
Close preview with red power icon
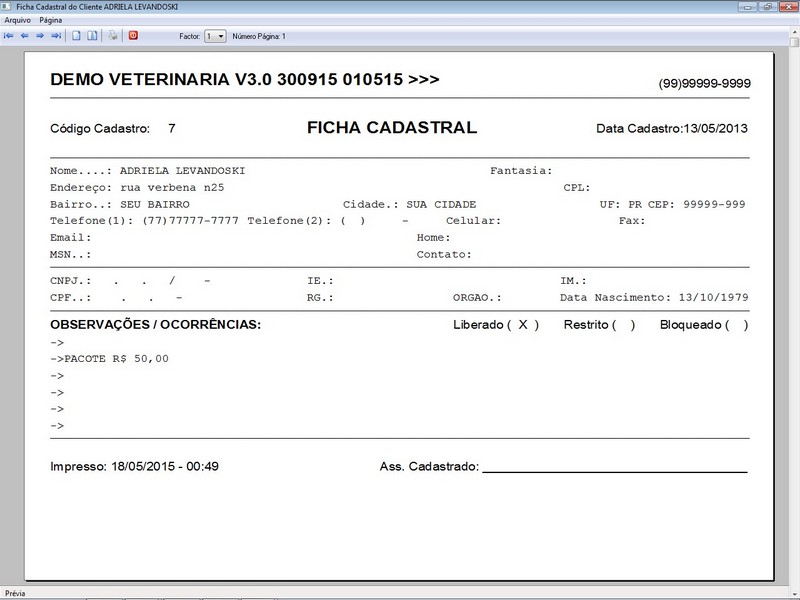point(133,36)
